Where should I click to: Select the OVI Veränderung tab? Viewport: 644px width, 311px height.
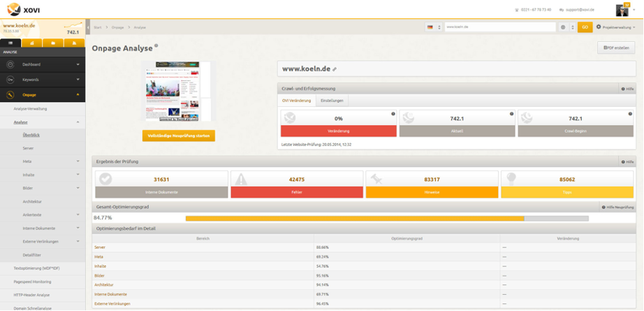pos(296,101)
